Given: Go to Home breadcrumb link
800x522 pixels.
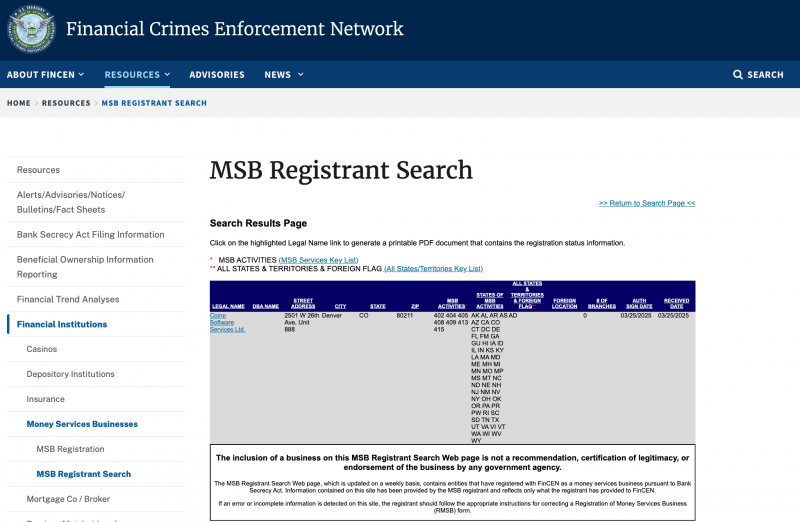Looking at the screenshot, I should coord(18,103).
